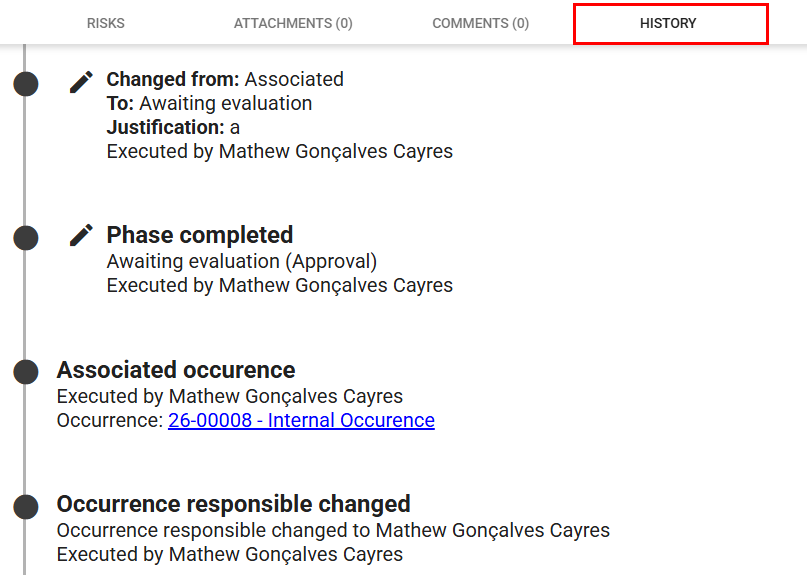Click 'Executed by' line under Justification
Viewport: 807px width, 575px height.
coord(279,151)
